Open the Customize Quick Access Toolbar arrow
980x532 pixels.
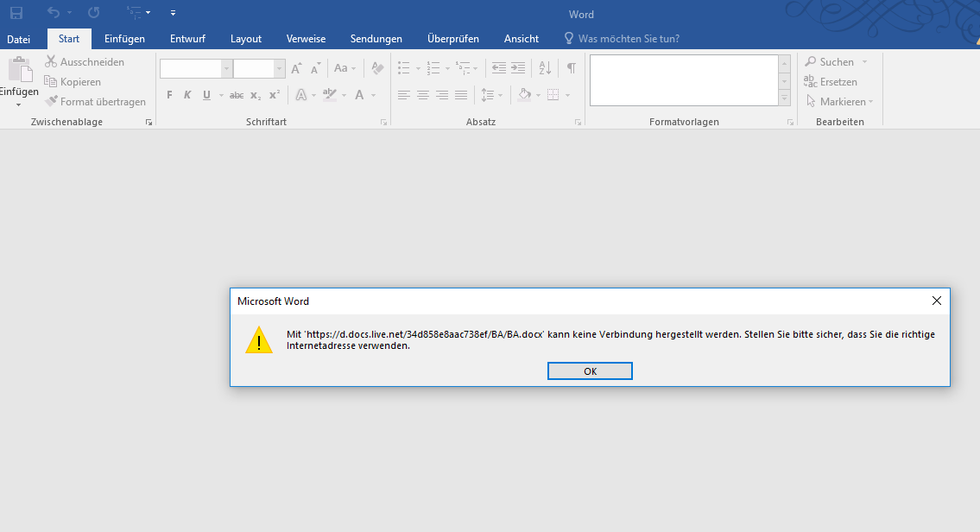coord(174,12)
